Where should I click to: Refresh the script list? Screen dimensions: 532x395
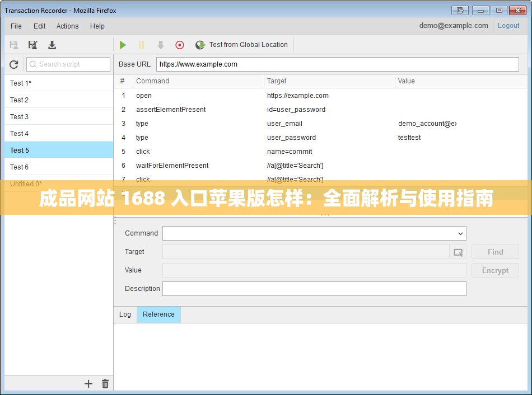tap(13, 64)
